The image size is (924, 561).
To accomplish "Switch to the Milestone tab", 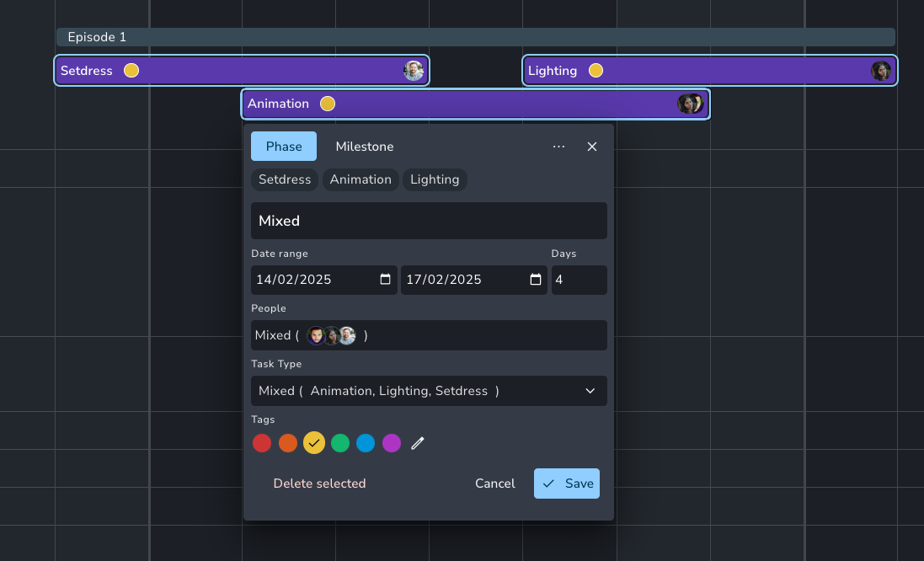I will 365,147.
